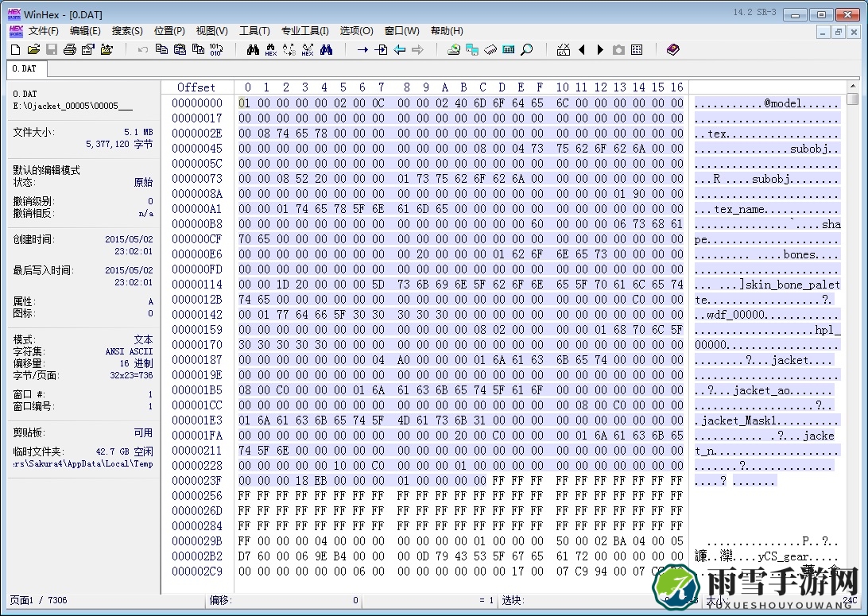Screen dimensions: 868x616
Task: Click the Calculator icon
Action: (x=508, y=50)
